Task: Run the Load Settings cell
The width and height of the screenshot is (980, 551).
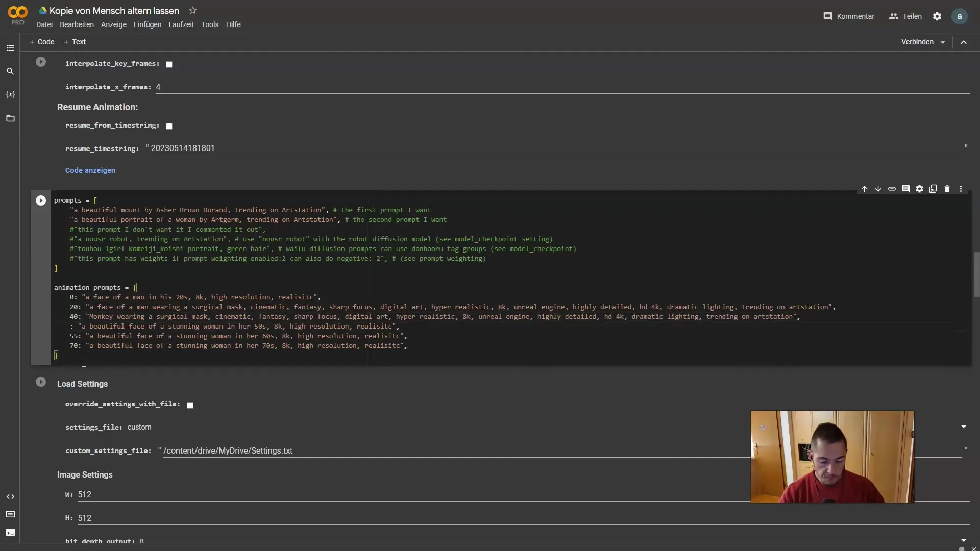Action: click(x=41, y=382)
